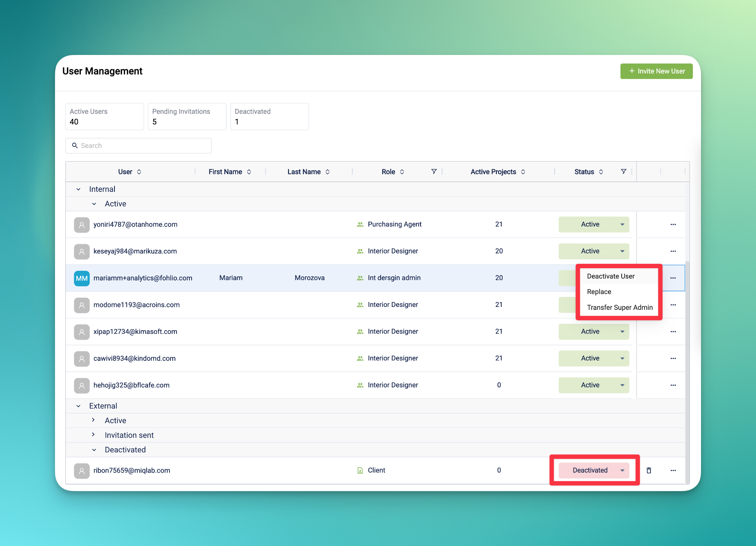Open status dropdown for cawivi8934@kindomd.com

[594, 358]
